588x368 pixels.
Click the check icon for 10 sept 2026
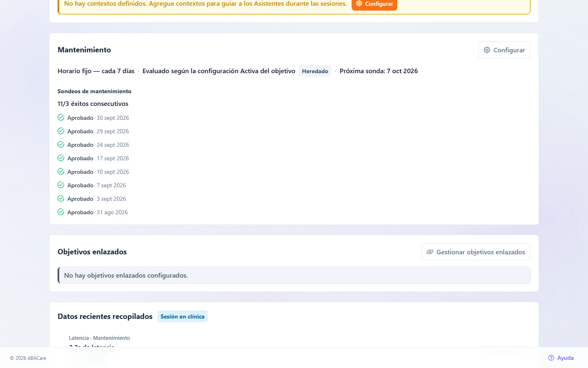point(61,172)
